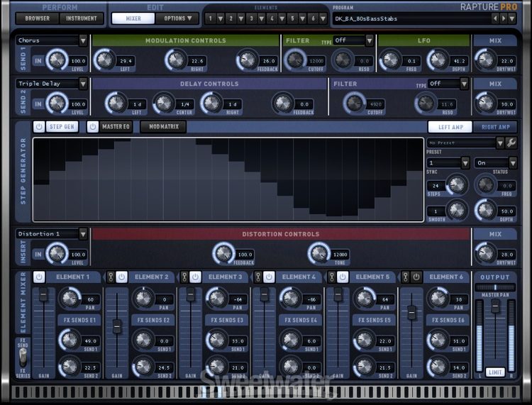Click the Distortion Tone knob
Viewport: 532px width, 405px height.
point(318,253)
